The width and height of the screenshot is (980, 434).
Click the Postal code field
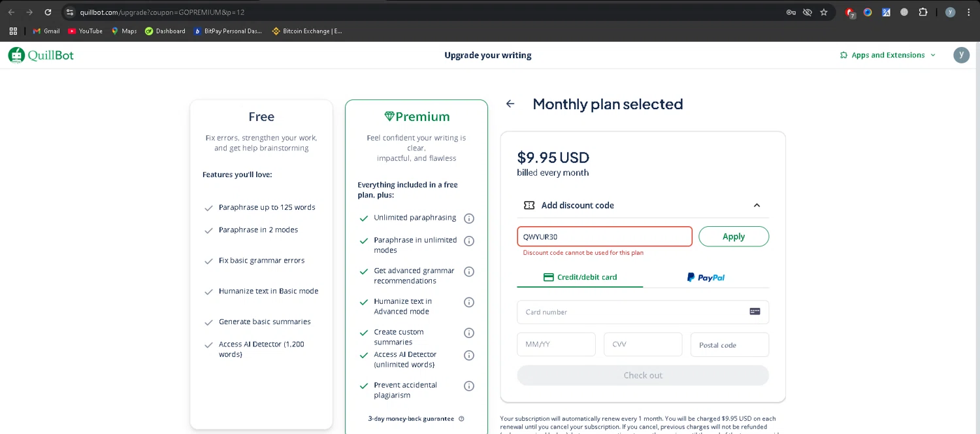coord(730,344)
